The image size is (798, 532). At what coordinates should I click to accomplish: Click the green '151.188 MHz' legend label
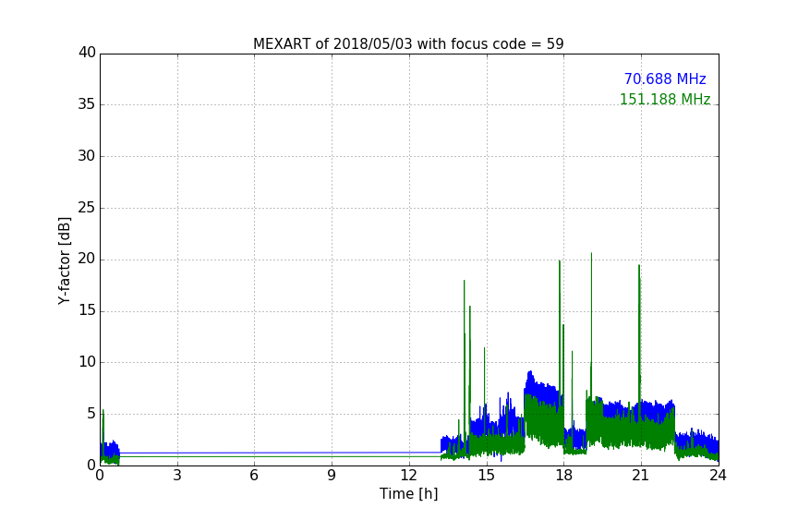(x=665, y=99)
